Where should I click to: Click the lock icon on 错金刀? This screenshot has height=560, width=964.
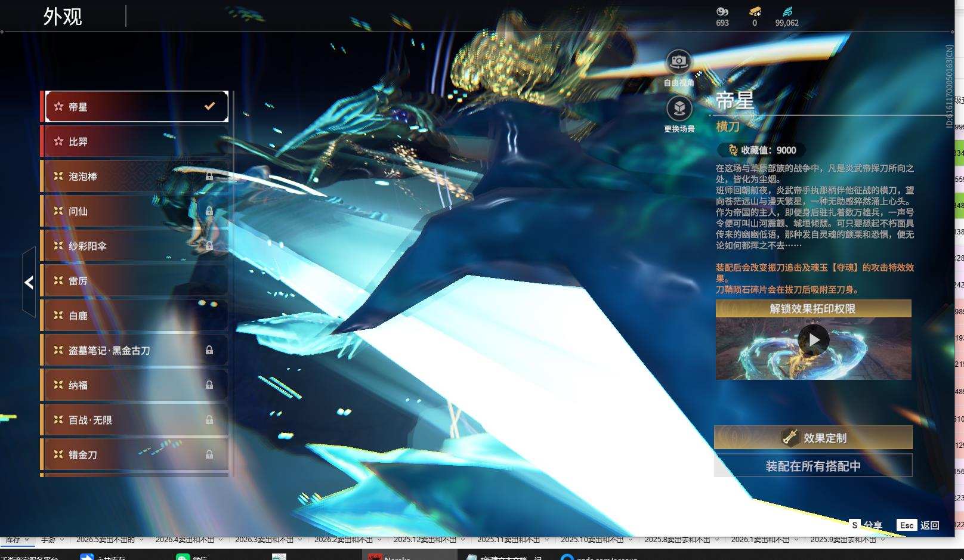pos(209,454)
